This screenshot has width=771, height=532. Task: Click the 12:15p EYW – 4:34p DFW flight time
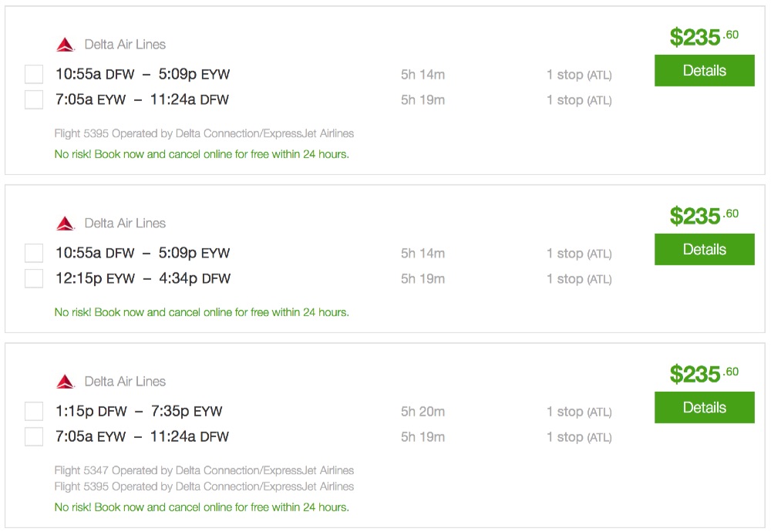point(143,278)
